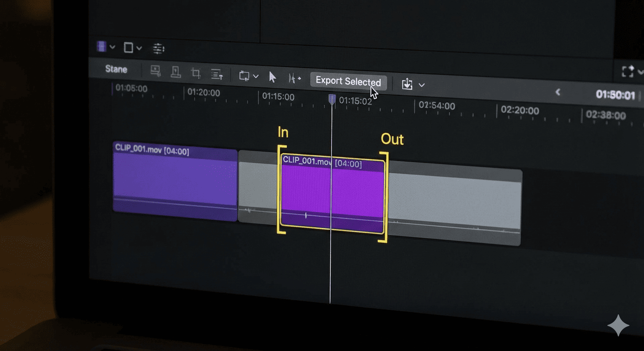The width and height of the screenshot is (644, 351).
Task: Click the list-with-arrow append icon
Action: pyautogui.click(x=217, y=74)
